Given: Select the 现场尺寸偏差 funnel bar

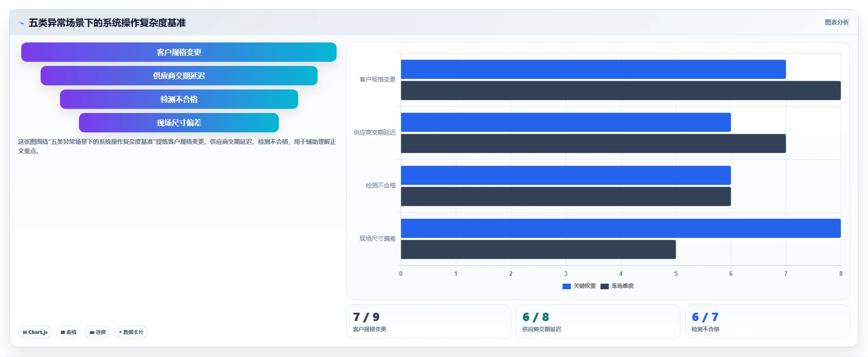Looking at the screenshot, I should click(x=179, y=123).
